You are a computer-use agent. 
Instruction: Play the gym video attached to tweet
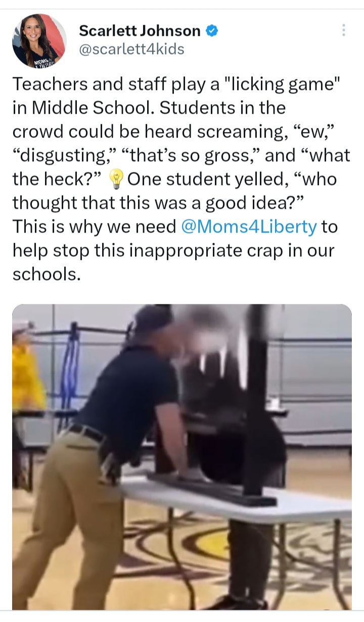click(x=182, y=457)
